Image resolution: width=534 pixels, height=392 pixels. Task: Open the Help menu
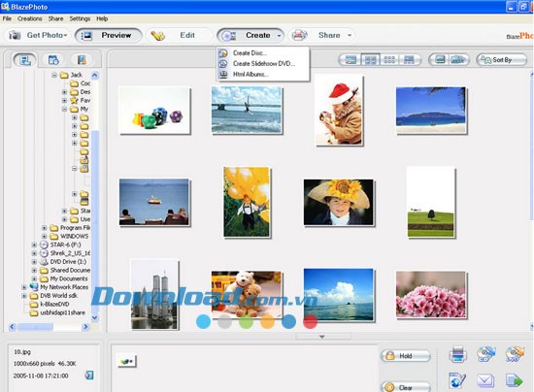coord(102,18)
